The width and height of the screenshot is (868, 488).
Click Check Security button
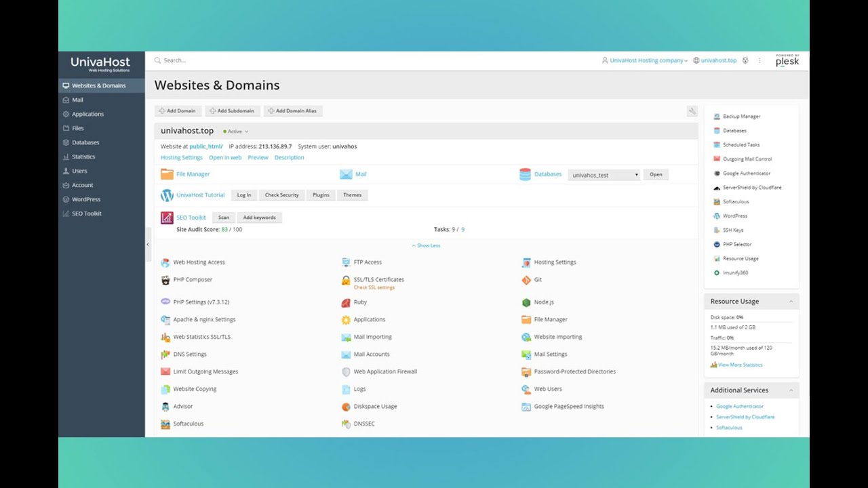pyautogui.click(x=281, y=195)
